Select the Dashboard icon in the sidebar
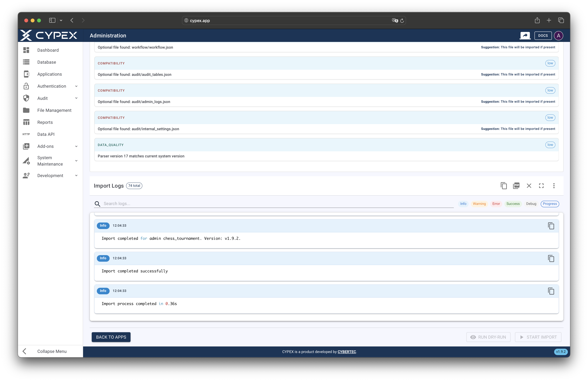The image size is (588, 381). point(26,50)
